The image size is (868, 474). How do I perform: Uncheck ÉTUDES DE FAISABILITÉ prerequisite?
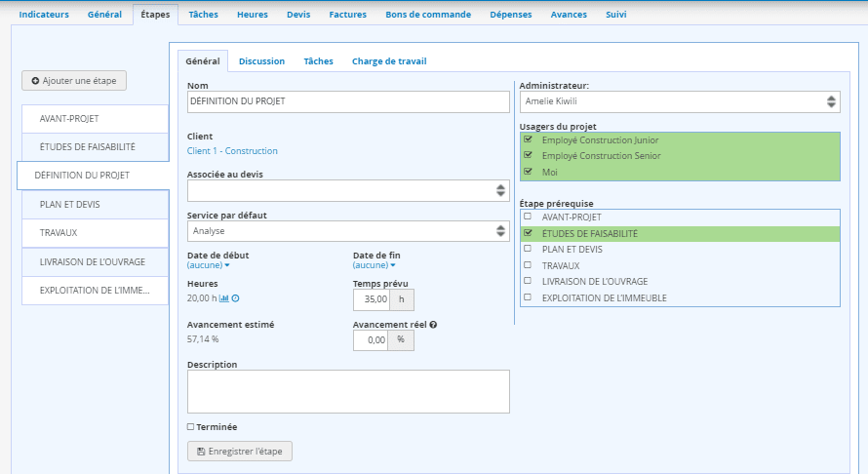[528, 234]
